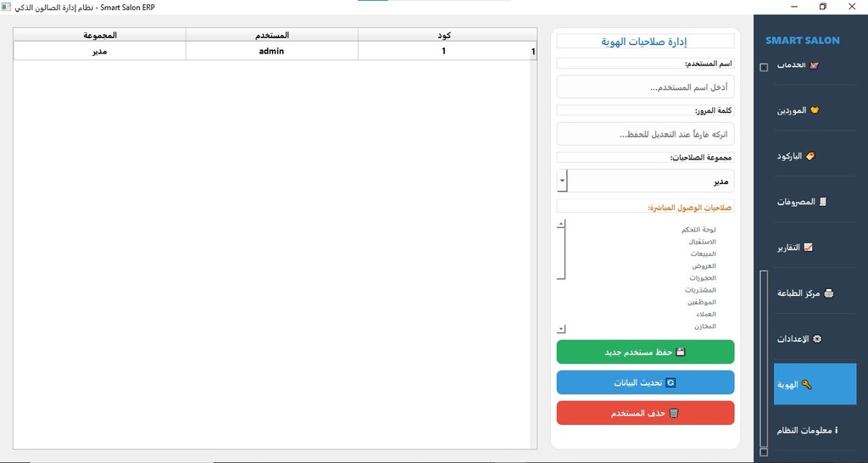Click the sidebar vertical scrollbar thumb
This screenshot has width=868, height=463.
(764, 359)
